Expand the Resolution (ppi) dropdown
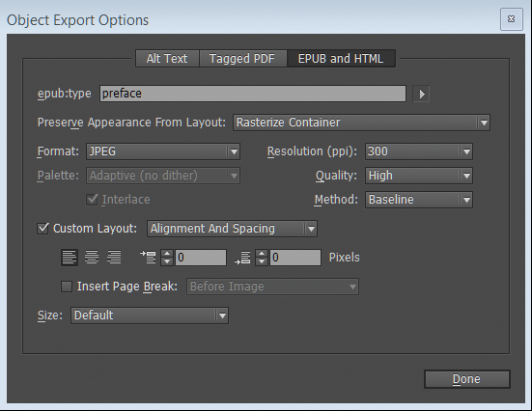The width and height of the screenshot is (532, 411). [x=419, y=151]
